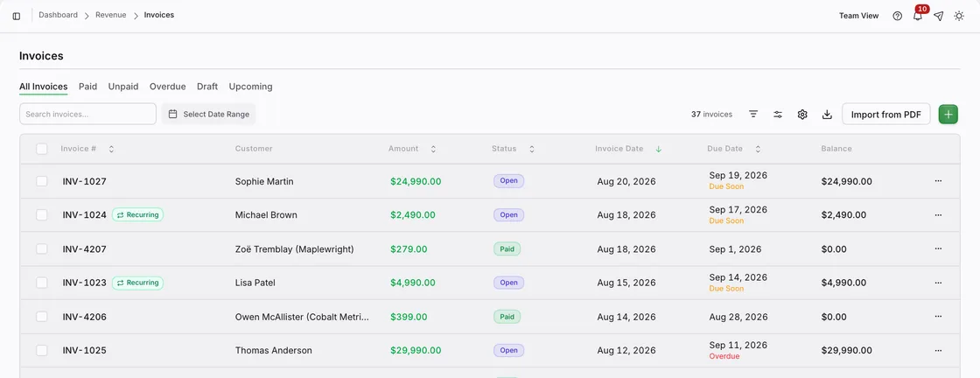980x378 pixels.
Task: Open notifications bell with 10 badge
Action: pos(918,16)
